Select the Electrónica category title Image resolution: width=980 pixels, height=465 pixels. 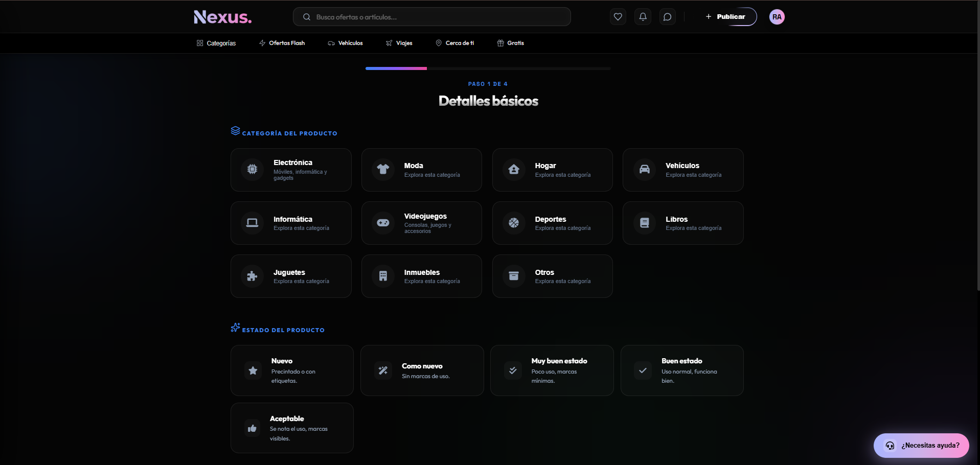[x=293, y=162]
